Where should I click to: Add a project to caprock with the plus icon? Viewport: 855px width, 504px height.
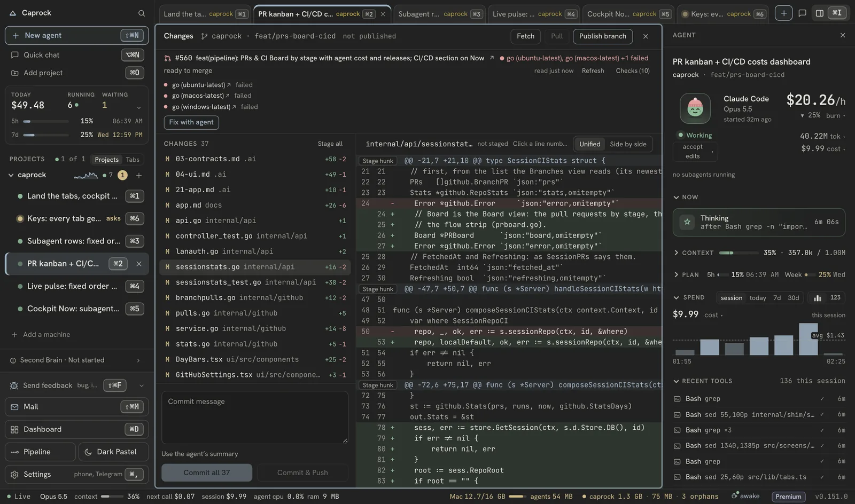click(x=139, y=175)
